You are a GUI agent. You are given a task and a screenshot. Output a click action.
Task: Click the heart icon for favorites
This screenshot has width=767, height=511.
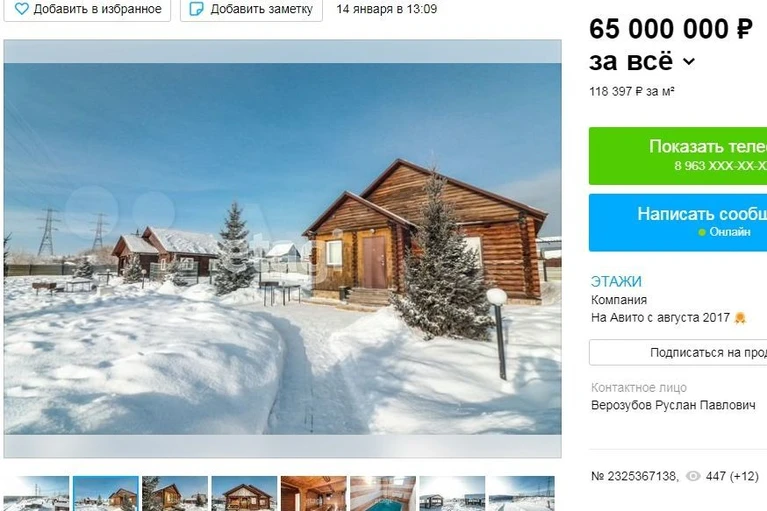click(22, 9)
